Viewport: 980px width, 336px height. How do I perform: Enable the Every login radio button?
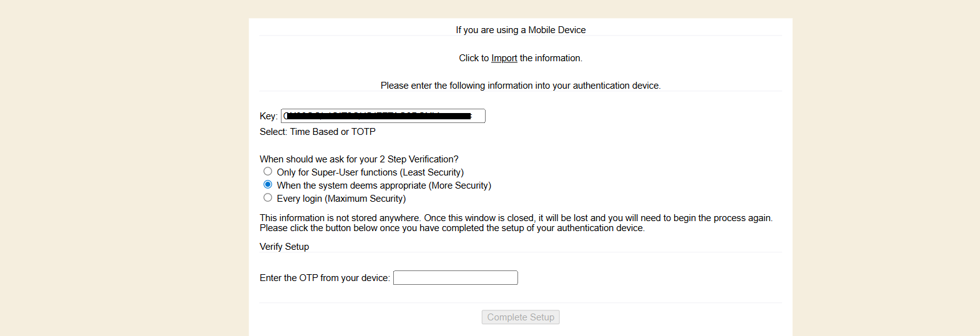(268, 197)
